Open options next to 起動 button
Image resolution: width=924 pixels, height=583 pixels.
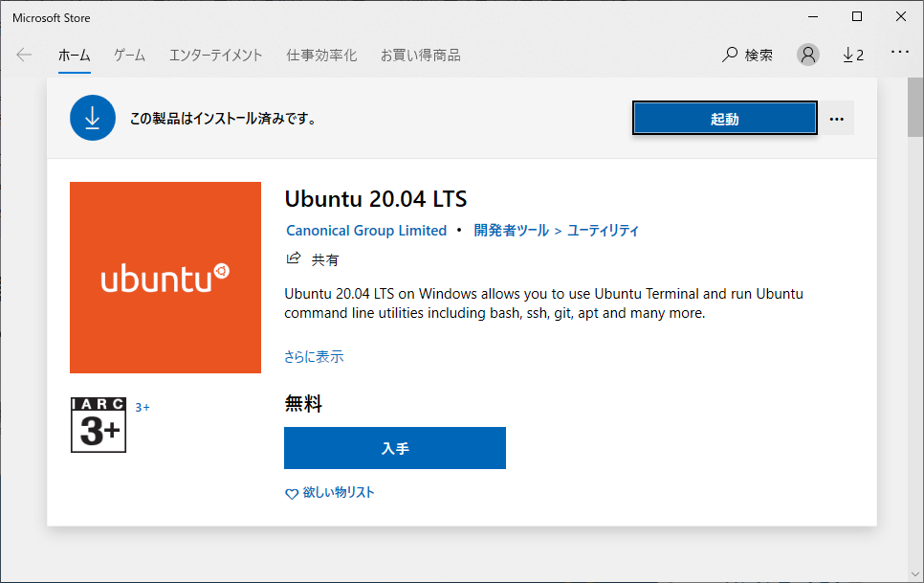pyautogui.click(x=837, y=119)
